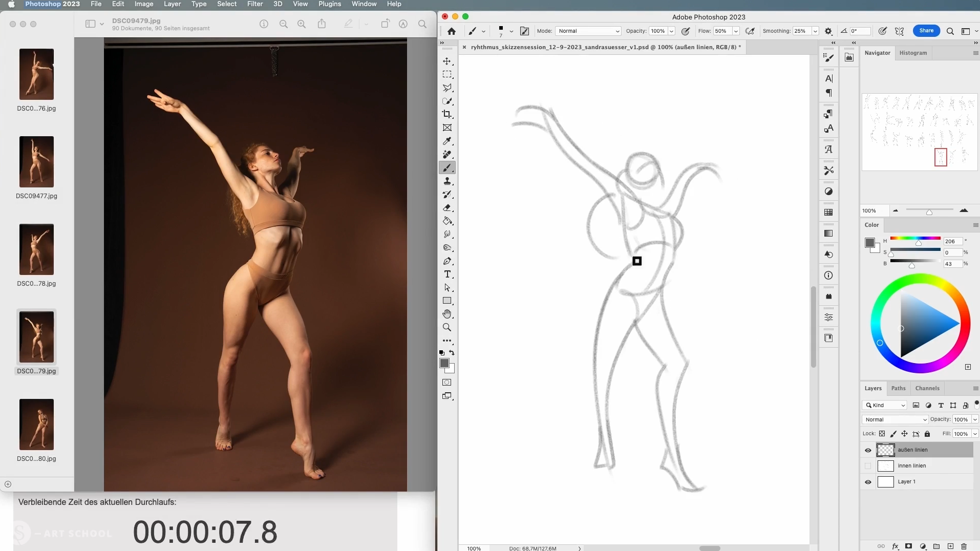Hide the außen linien layer
This screenshot has width=980, height=551.
pyautogui.click(x=868, y=450)
